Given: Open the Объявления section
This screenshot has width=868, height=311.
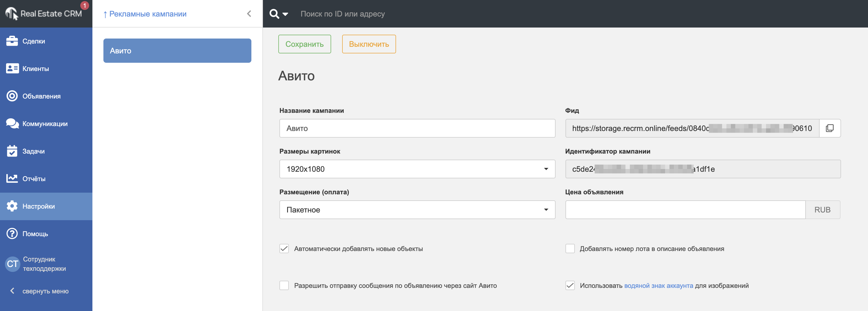Looking at the screenshot, I should 46,96.
